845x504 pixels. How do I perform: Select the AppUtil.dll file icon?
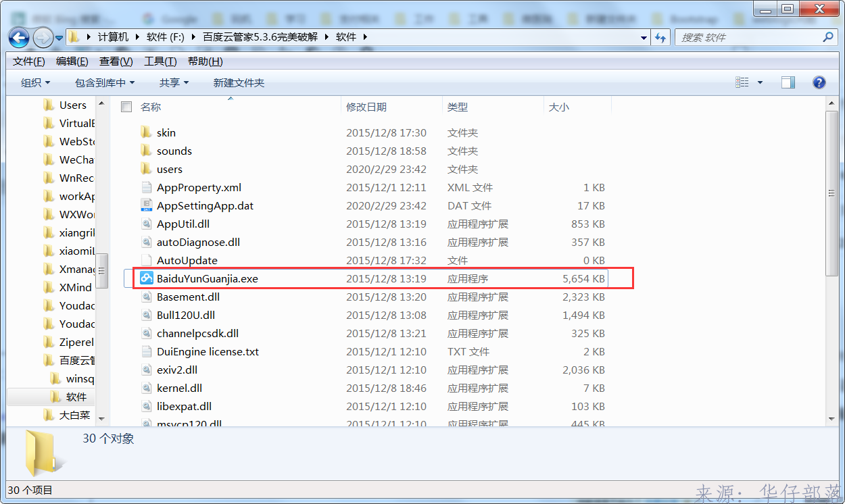[x=147, y=224]
